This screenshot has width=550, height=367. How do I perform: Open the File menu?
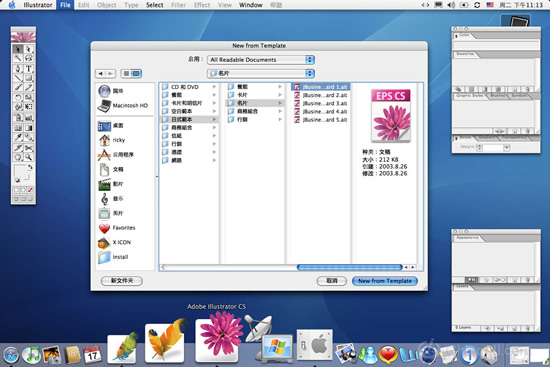65,5
